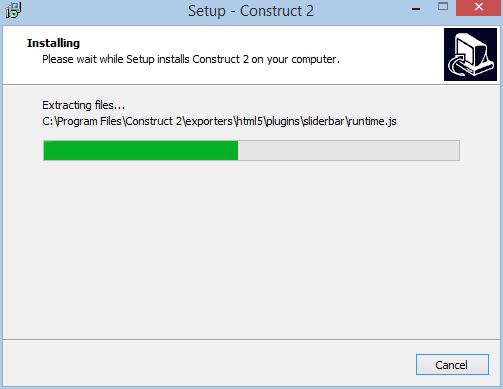Click 'C:\Program Files' at start of path
Viewport: 503px width, 389px height.
(x=82, y=121)
